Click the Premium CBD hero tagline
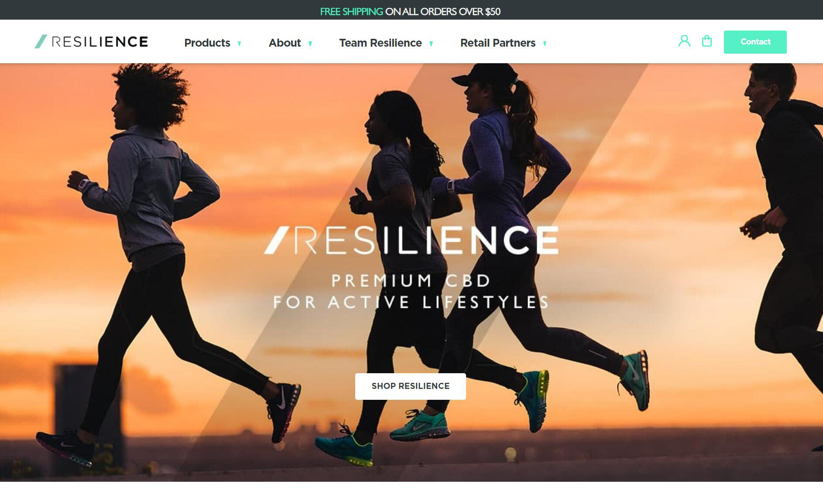823x504 pixels. tap(411, 291)
